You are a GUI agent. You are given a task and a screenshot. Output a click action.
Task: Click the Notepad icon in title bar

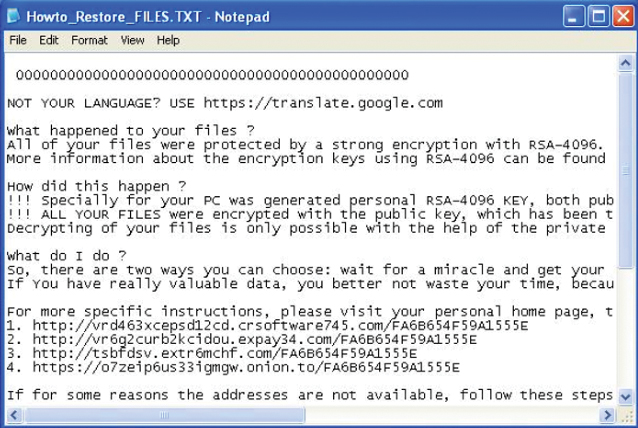13,16
